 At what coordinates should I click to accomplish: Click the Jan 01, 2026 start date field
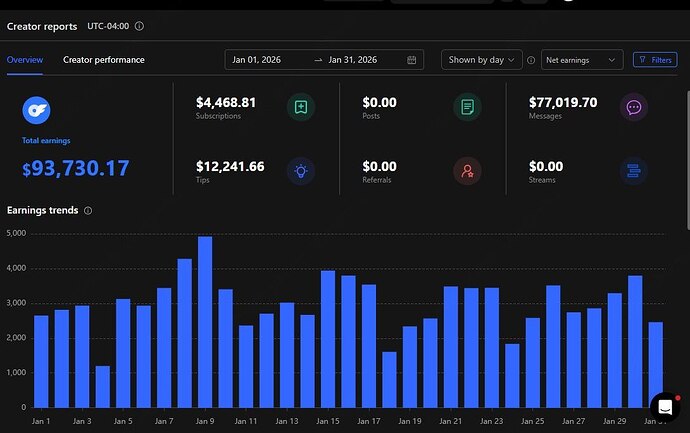tap(259, 60)
